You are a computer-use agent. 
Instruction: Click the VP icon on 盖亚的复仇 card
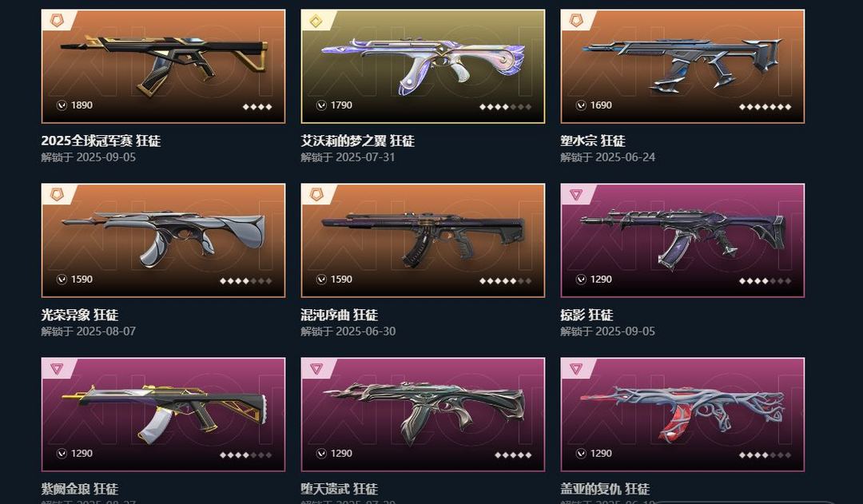pos(581,454)
